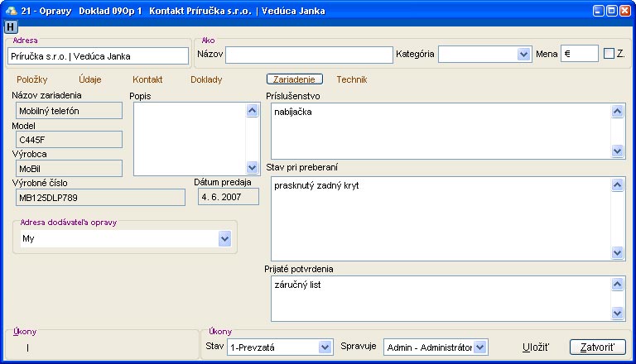The height and width of the screenshot is (364, 636).
Task: Open the Kategória dropdown
Action: 523,55
